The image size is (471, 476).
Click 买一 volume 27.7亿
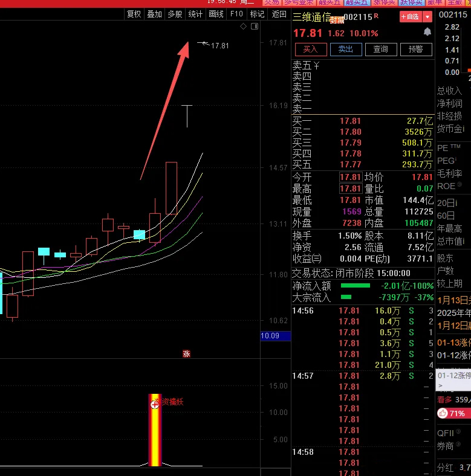point(420,121)
